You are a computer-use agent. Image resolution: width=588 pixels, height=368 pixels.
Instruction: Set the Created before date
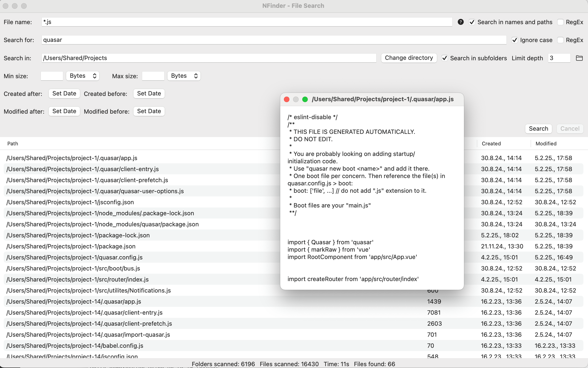[149, 93]
